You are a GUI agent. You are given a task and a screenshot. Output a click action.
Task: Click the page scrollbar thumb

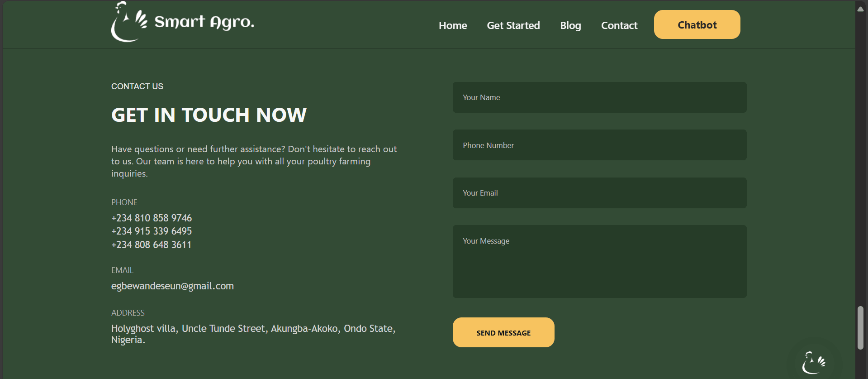860,328
